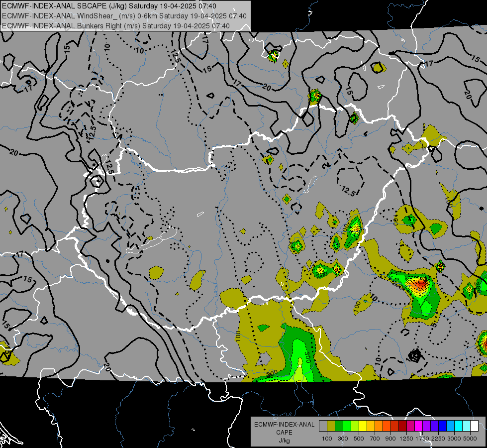487x448 pixels.
Task: Click the legend label "1750"
Action: [422, 439]
